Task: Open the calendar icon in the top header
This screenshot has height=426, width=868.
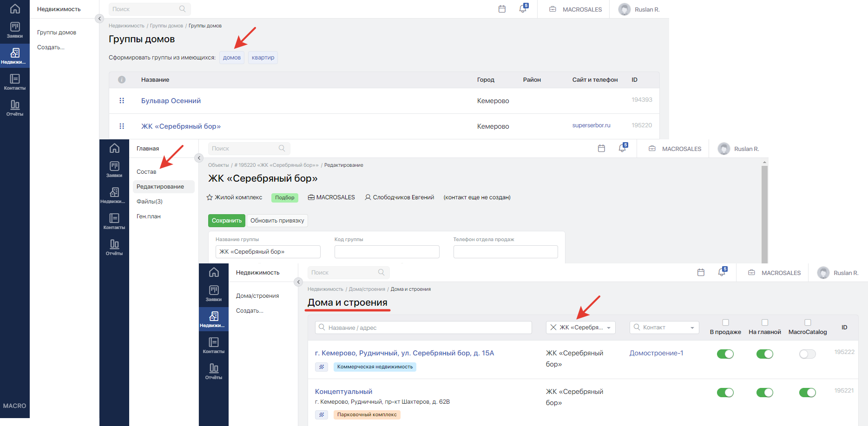Action: point(502,9)
